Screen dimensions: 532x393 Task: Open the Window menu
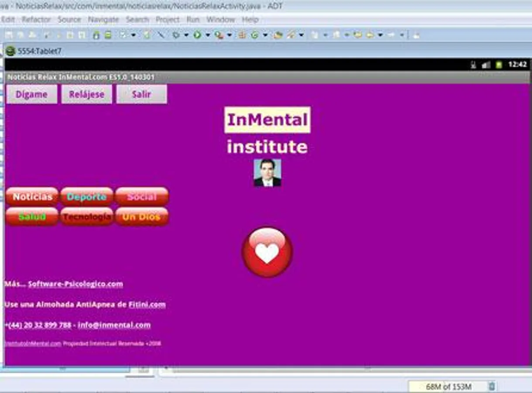(x=221, y=20)
